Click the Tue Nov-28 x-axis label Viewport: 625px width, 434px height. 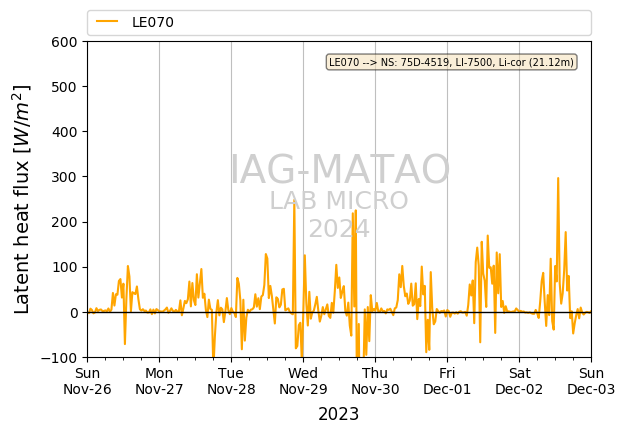click(231, 381)
